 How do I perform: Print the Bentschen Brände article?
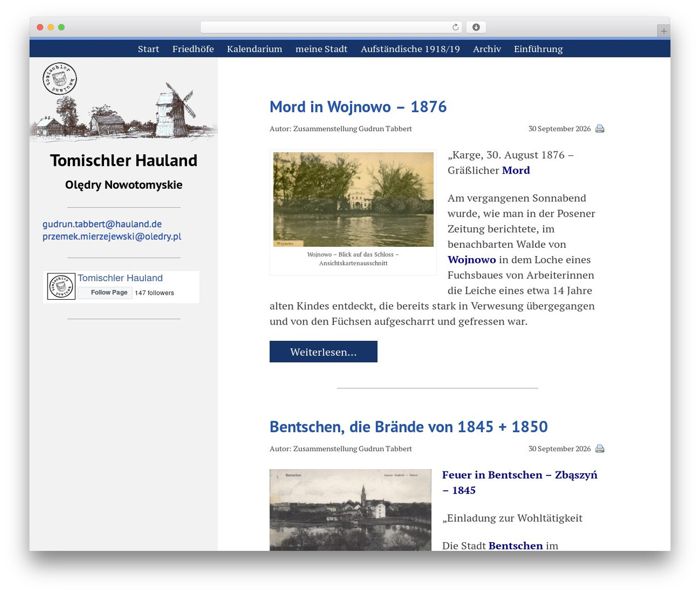tap(600, 449)
